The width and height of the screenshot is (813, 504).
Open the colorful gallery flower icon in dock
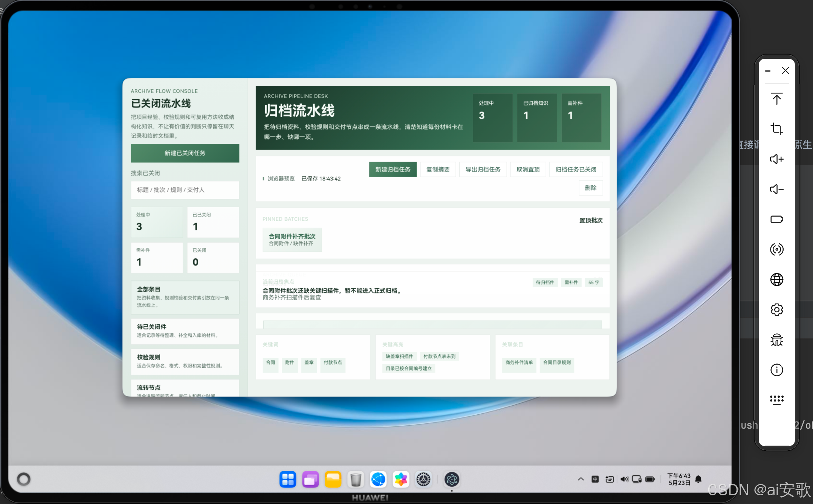click(401, 480)
